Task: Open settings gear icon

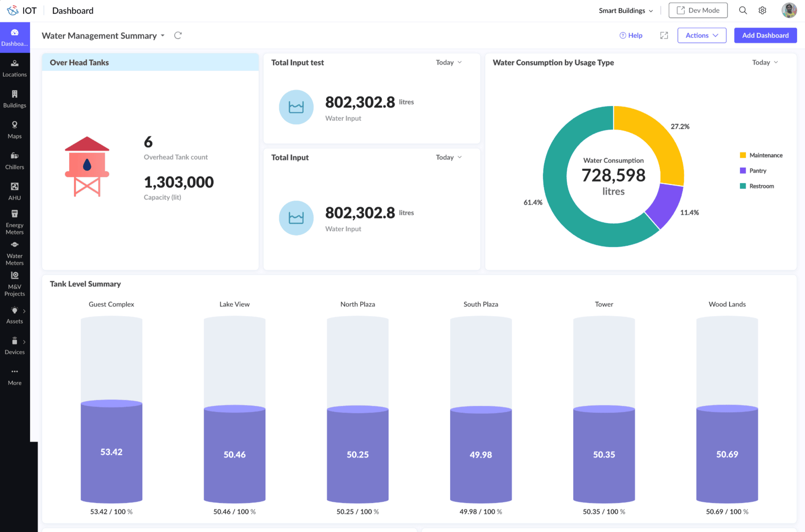Action: [762, 10]
